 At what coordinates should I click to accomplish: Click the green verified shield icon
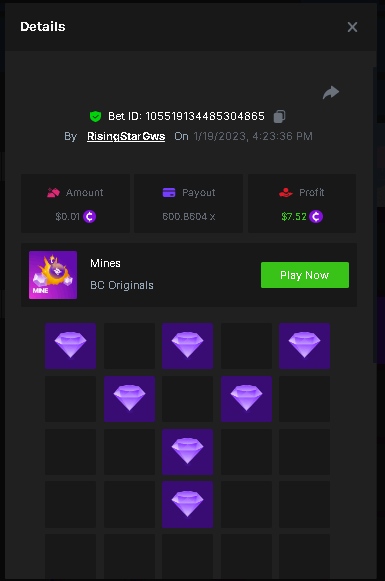[96, 116]
